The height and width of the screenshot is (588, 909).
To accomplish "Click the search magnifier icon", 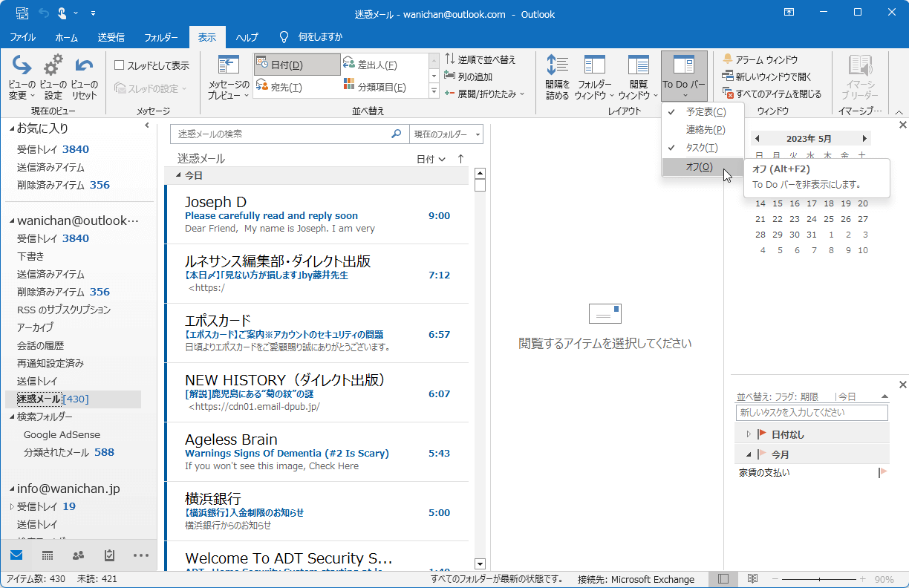I will (x=397, y=134).
